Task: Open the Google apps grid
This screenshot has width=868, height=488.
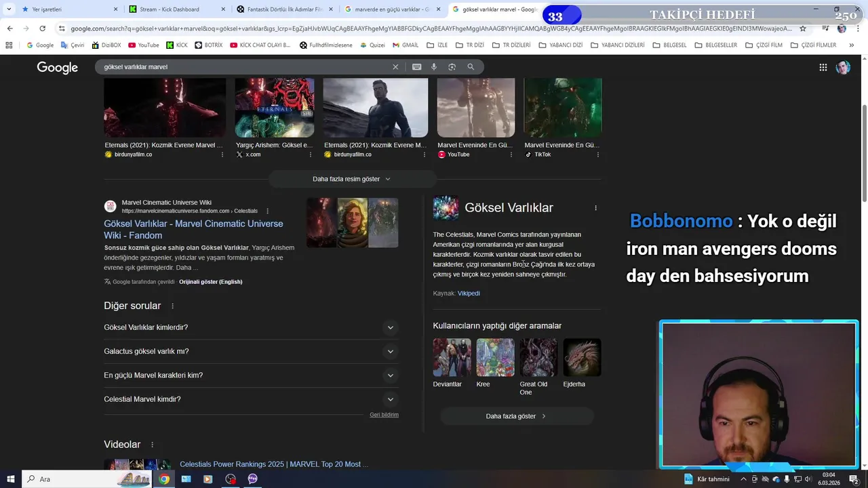Action: point(823,67)
